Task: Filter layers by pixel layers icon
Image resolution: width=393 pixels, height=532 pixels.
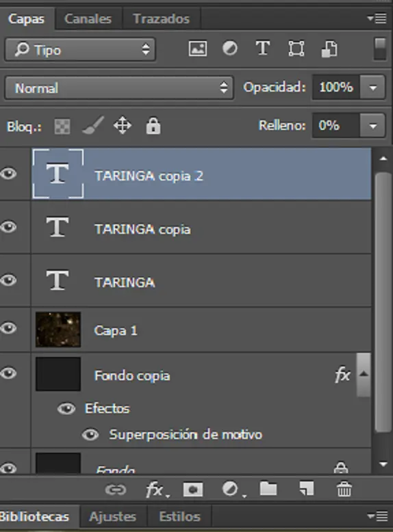Action: [198, 49]
